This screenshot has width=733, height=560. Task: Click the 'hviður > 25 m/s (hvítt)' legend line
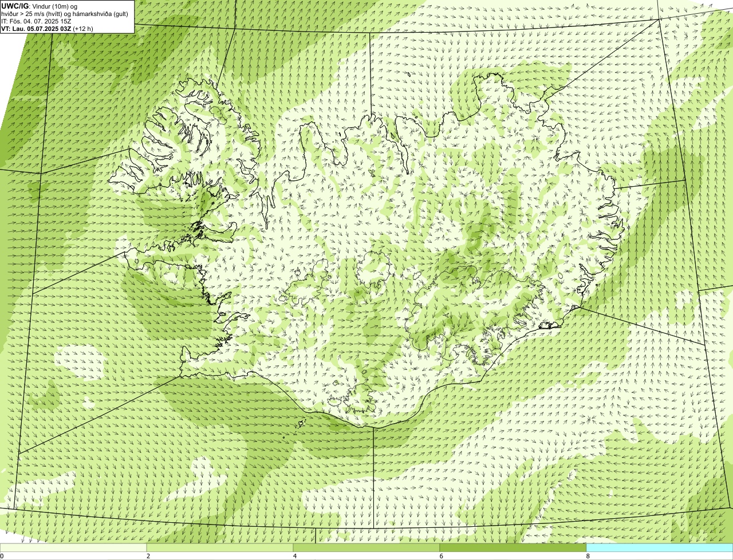(64, 14)
